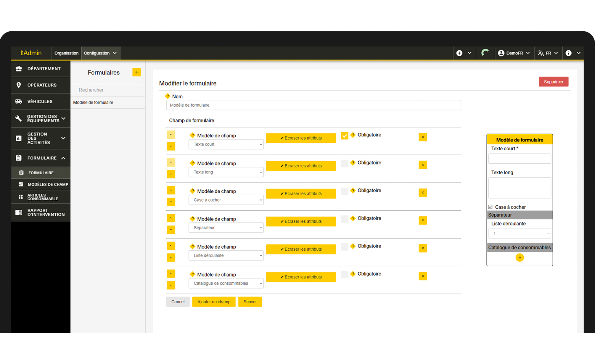Move the Texte long field down

[x=171, y=174]
